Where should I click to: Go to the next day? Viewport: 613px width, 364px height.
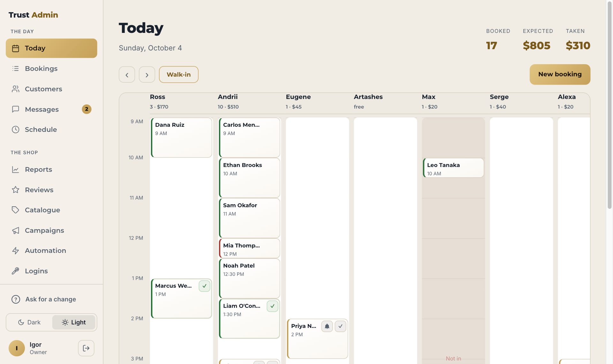[147, 74]
